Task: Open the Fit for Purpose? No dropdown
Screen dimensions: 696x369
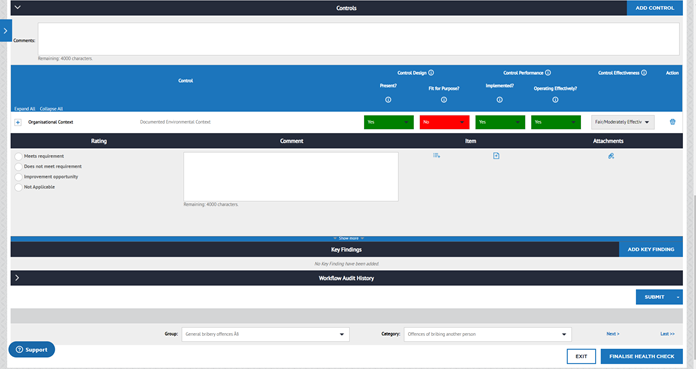Action: click(x=444, y=122)
